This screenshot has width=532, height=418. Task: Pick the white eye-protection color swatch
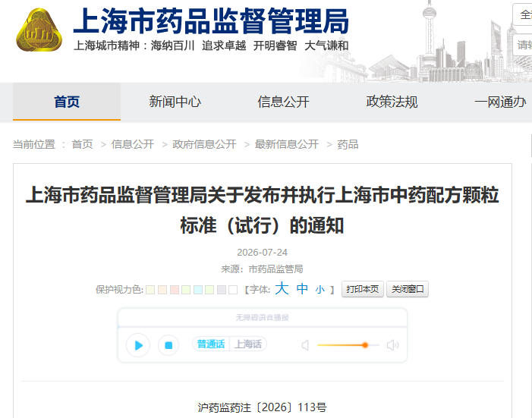pos(233,290)
